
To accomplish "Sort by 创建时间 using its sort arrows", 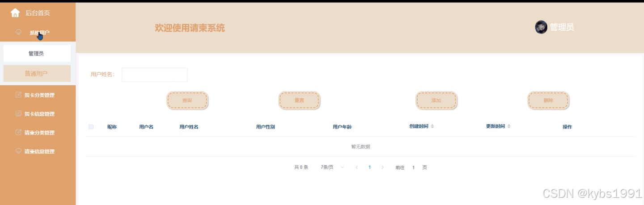I will coord(432,126).
